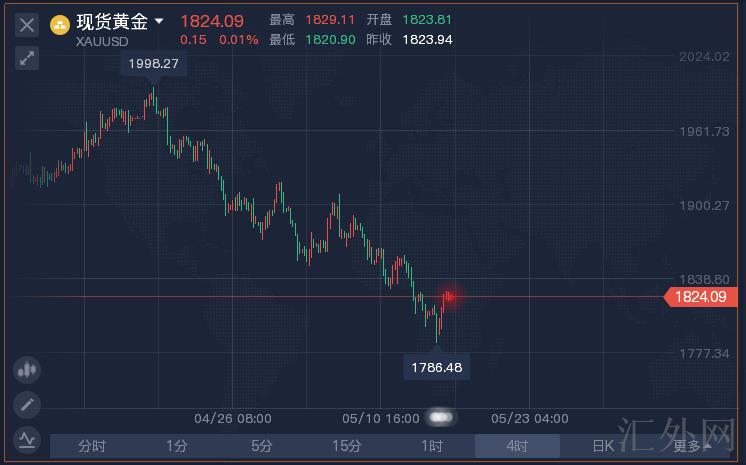Click the gold bars symbol icon
The width and height of the screenshot is (746, 465).
[60, 24]
